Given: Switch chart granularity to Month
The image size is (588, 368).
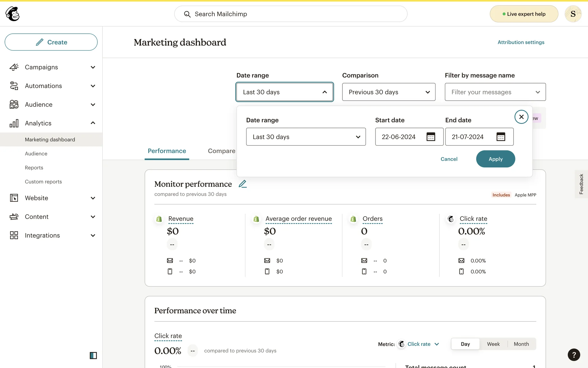Looking at the screenshot, I should [521, 344].
